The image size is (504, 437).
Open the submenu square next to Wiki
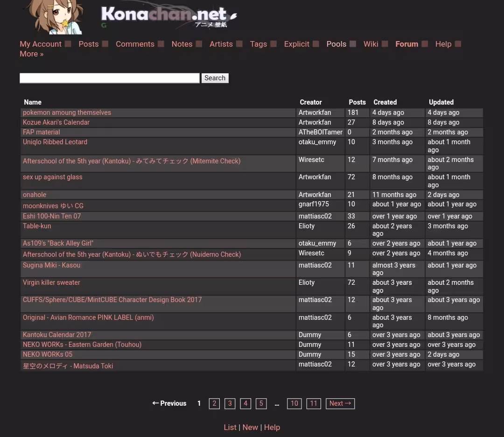385,44
